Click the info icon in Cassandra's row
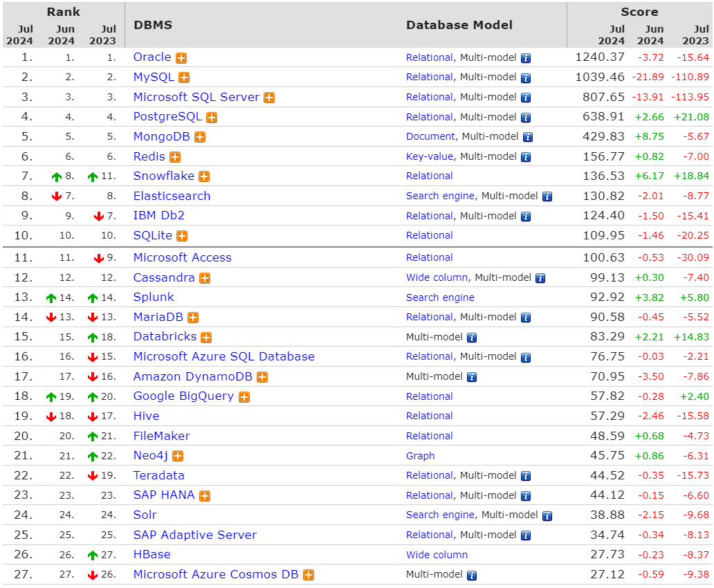The image size is (714, 588). click(x=540, y=278)
